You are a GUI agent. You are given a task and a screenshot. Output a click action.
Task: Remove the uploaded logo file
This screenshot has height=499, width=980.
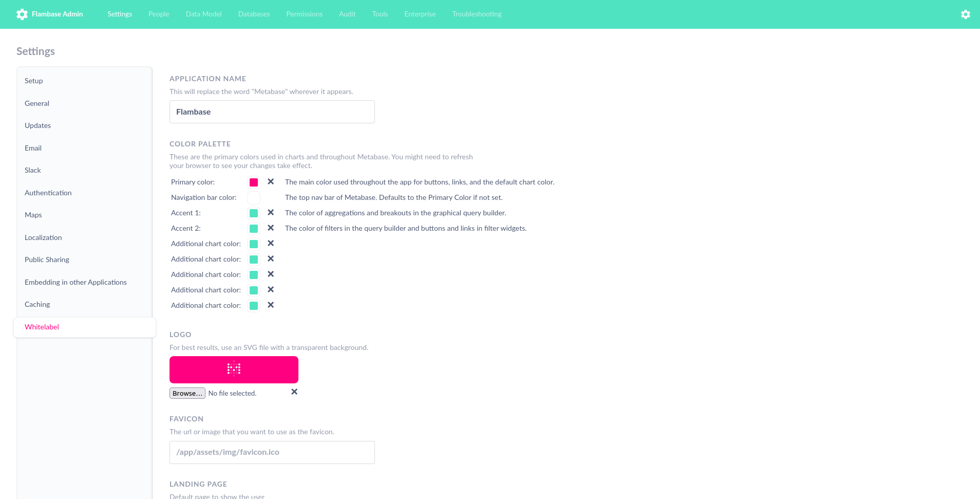coord(294,392)
